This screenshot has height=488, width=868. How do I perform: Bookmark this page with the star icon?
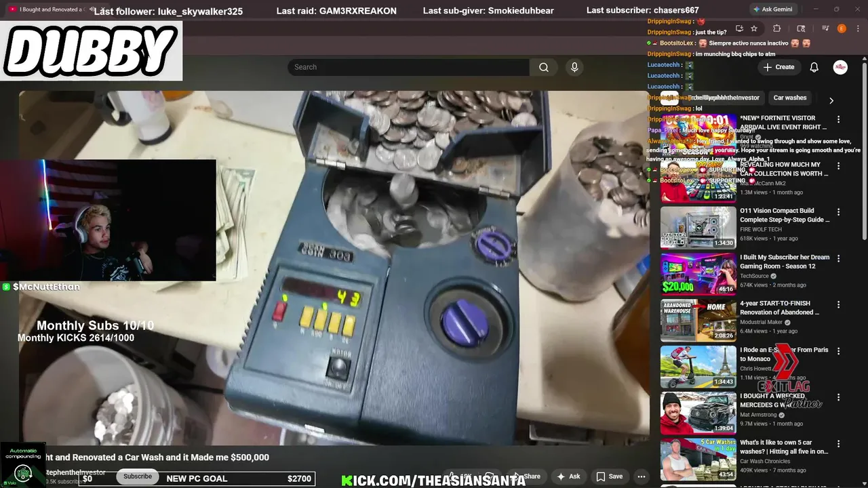point(754,28)
